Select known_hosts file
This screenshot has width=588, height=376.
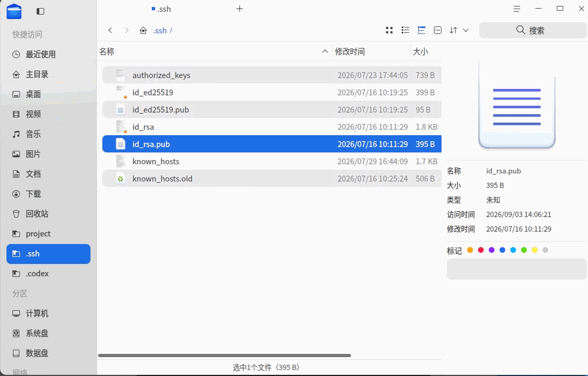pyautogui.click(x=271, y=162)
